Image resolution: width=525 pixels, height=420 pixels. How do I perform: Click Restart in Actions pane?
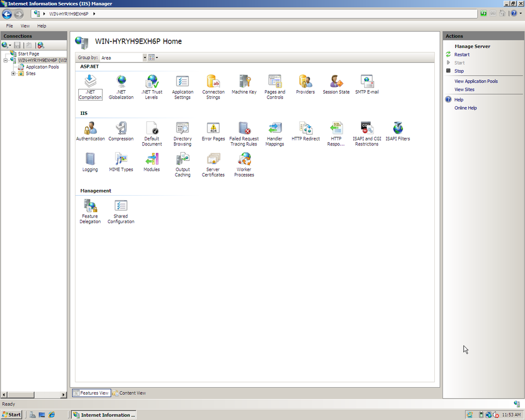(x=462, y=55)
